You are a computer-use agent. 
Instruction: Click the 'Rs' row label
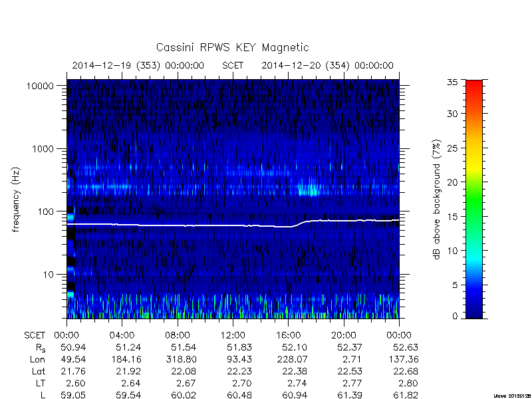(41, 348)
